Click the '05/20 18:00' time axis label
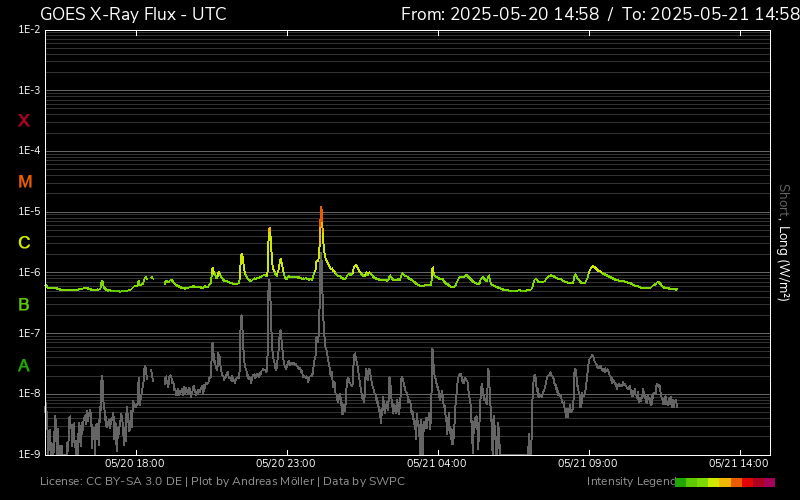 (135, 463)
